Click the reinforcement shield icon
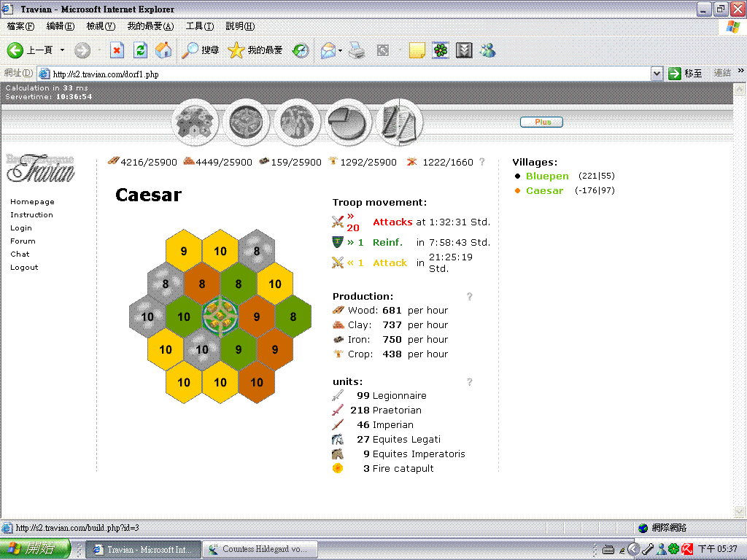The image size is (747, 560). click(337, 242)
